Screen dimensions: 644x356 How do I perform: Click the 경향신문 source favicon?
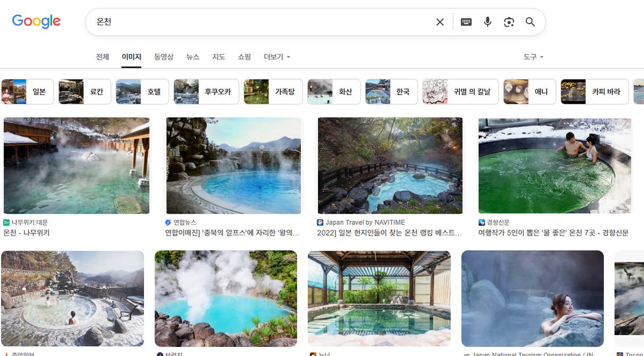point(481,223)
